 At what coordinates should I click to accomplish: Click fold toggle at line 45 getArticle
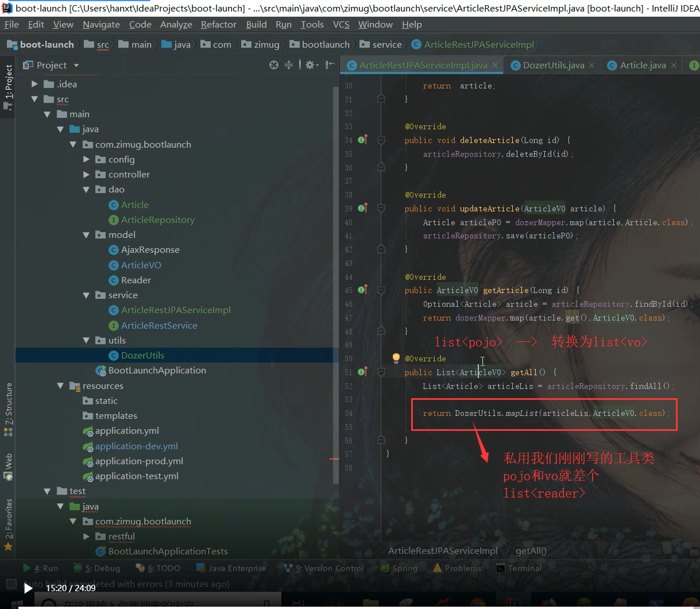click(381, 290)
